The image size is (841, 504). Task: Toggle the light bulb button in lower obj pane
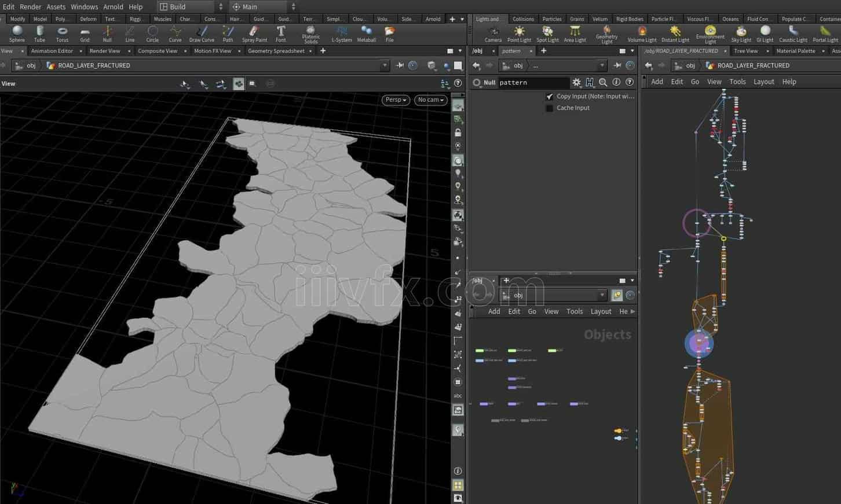pos(617,295)
